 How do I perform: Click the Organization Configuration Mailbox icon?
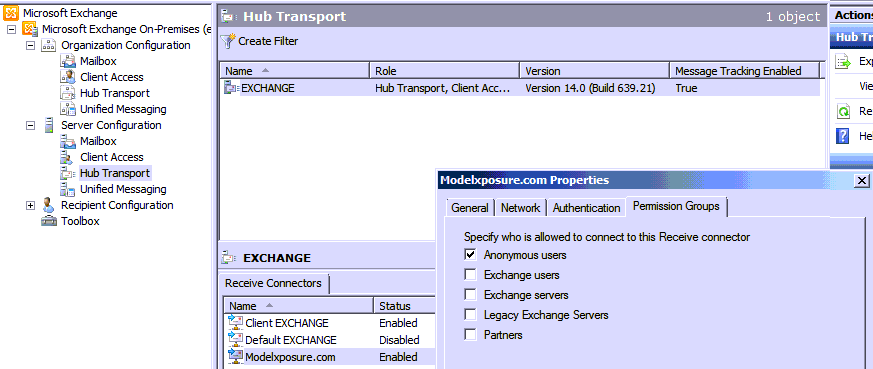[x=68, y=61]
